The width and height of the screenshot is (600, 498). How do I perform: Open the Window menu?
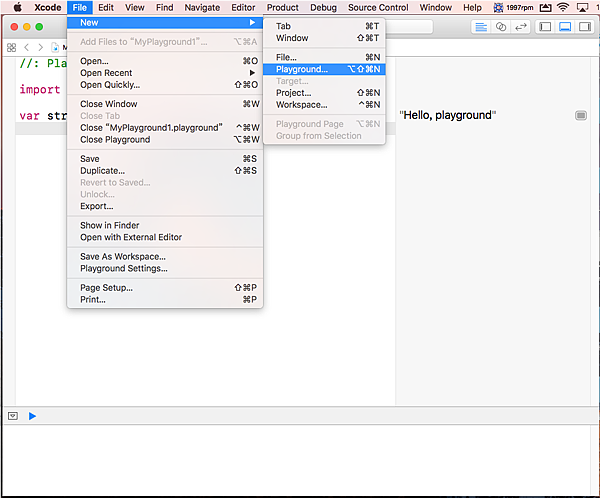tap(435, 7)
